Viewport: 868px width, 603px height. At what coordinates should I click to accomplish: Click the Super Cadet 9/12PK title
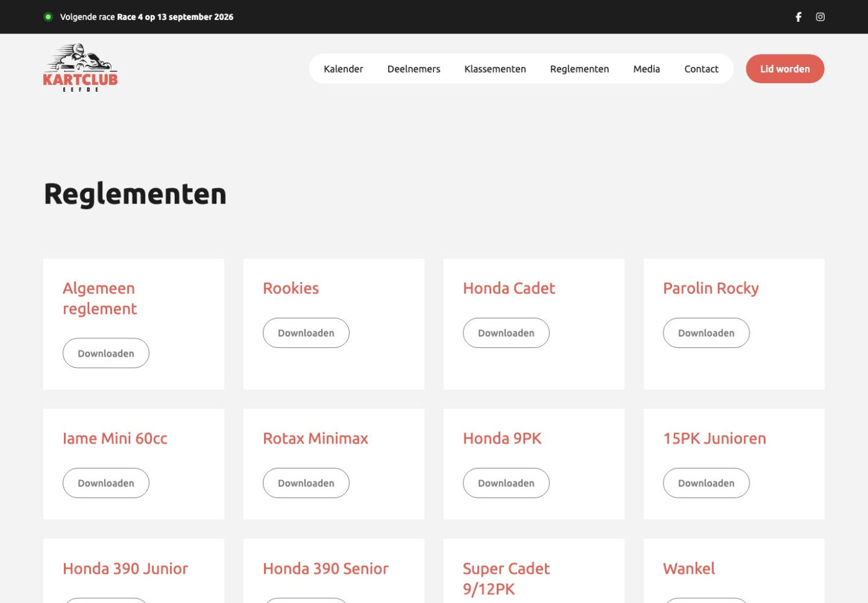(x=507, y=579)
